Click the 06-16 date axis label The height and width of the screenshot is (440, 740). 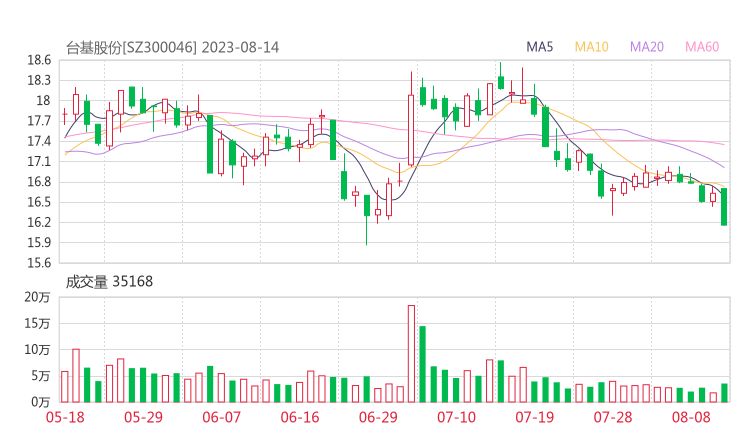coord(300,417)
